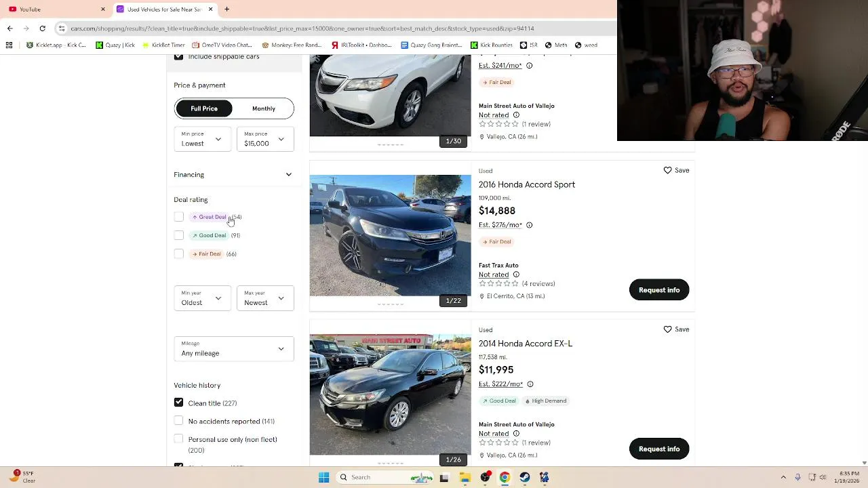The width and height of the screenshot is (868, 488).
Task: Open the Meta bookmark
Action: point(557,45)
